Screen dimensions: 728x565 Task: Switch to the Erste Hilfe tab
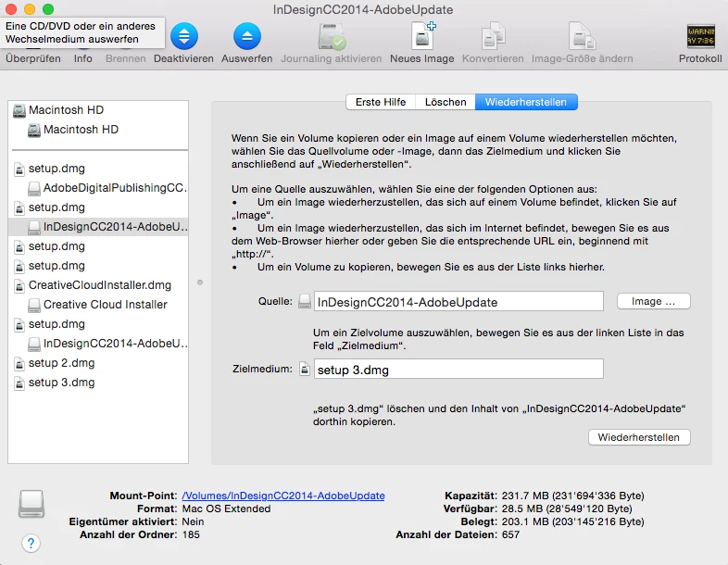point(381,102)
